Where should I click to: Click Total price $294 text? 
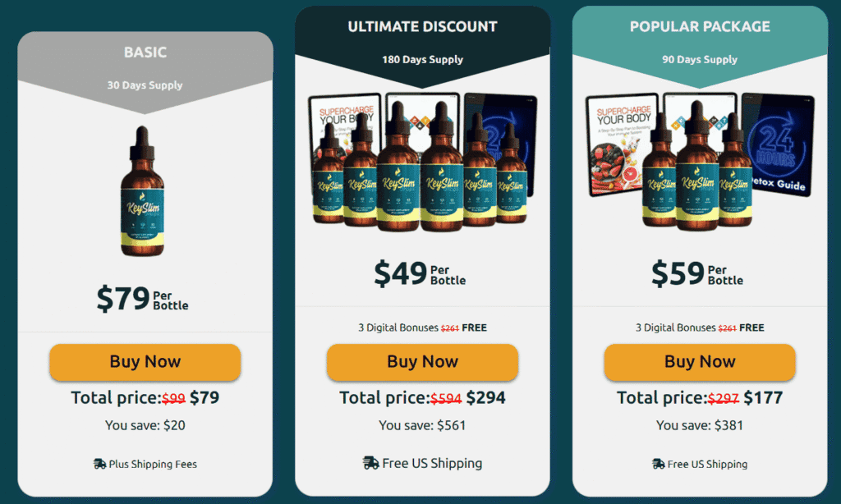422,397
